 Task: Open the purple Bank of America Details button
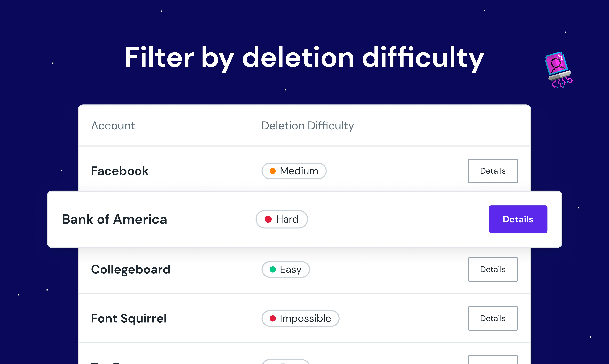(518, 219)
